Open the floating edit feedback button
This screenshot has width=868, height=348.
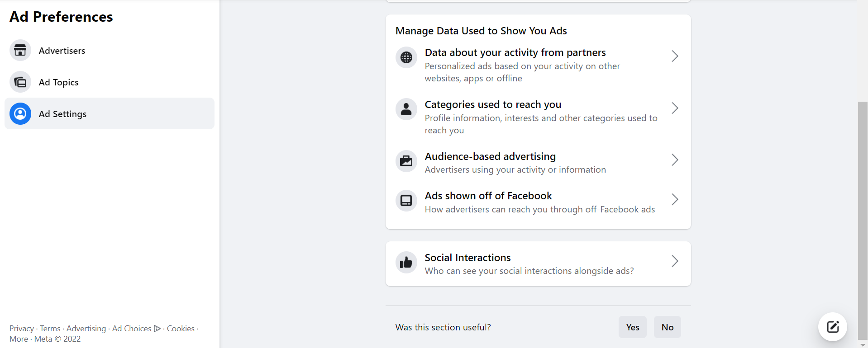(833, 327)
